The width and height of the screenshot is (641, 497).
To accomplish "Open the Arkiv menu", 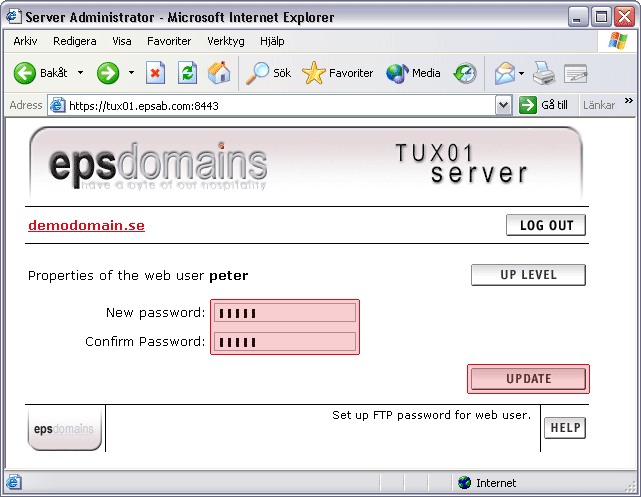I will point(25,41).
